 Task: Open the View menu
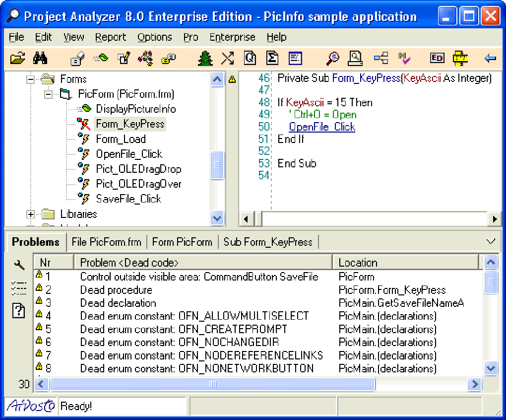[x=73, y=37]
